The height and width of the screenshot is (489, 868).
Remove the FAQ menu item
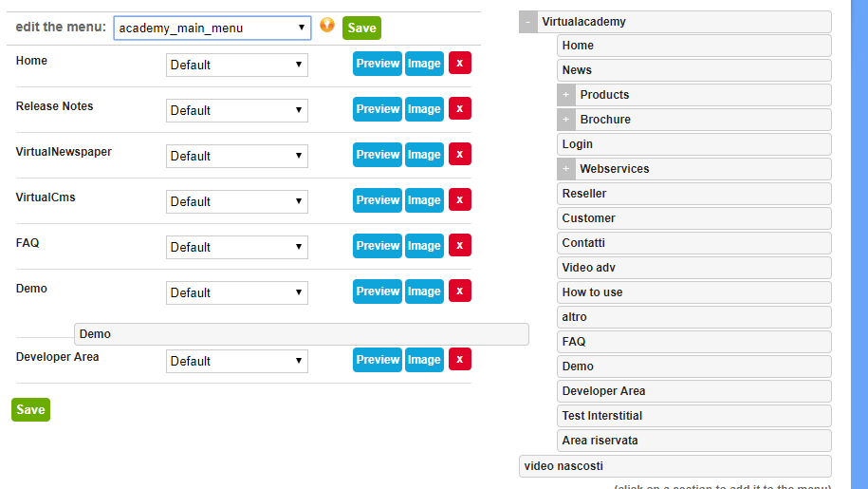[x=459, y=246]
